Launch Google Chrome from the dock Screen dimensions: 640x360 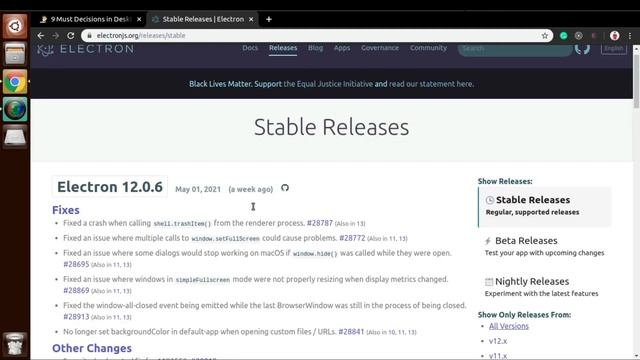[x=15, y=82]
